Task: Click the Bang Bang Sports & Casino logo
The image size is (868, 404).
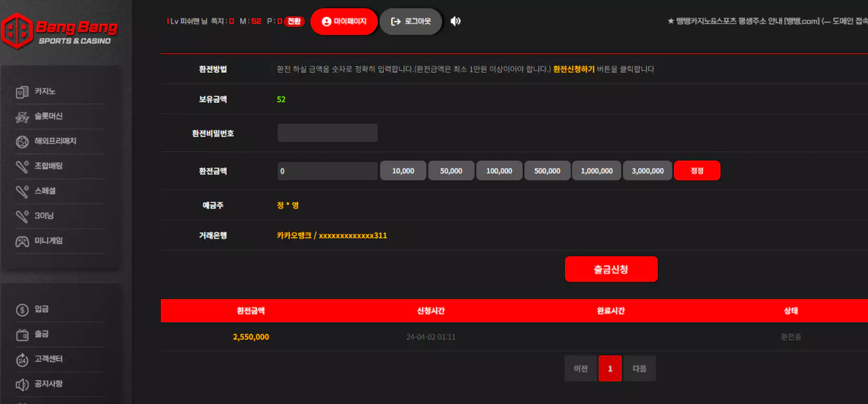Action: tap(60, 31)
